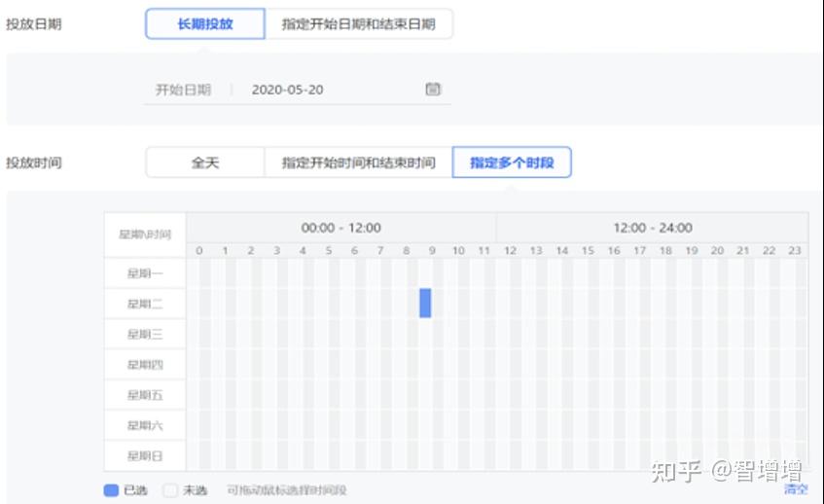Open the calendar picker icon

(x=433, y=89)
